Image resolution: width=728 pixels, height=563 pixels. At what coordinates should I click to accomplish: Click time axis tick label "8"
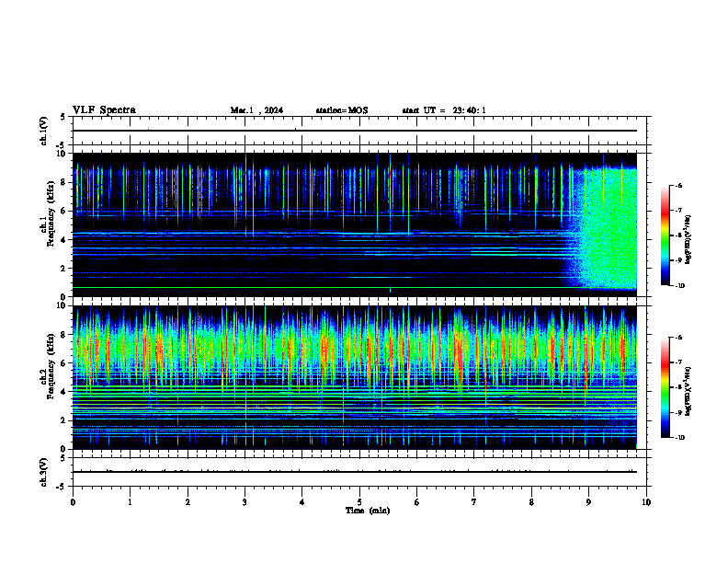531,502
